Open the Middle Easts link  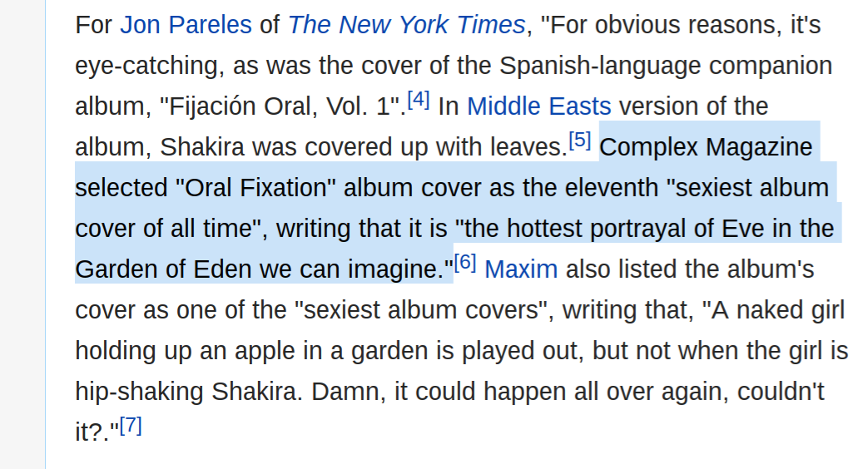tap(538, 106)
